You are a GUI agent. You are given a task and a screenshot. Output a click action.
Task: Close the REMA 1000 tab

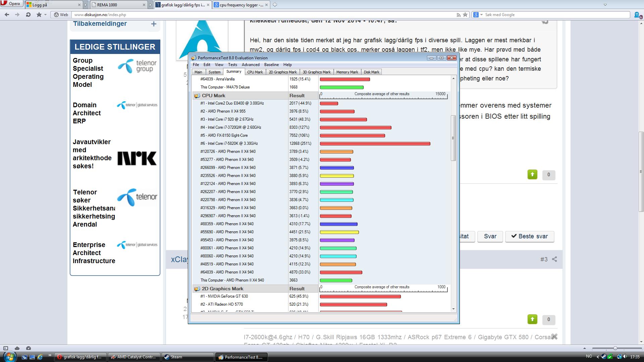(144, 5)
